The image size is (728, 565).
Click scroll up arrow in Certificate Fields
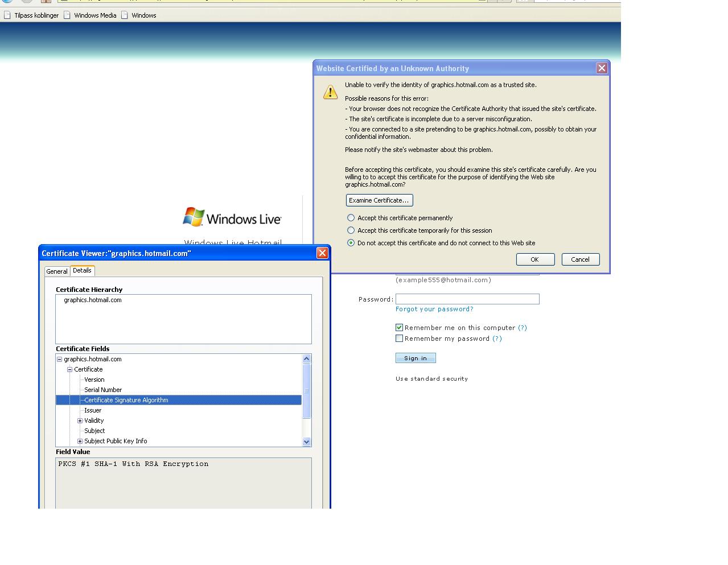coord(306,358)
